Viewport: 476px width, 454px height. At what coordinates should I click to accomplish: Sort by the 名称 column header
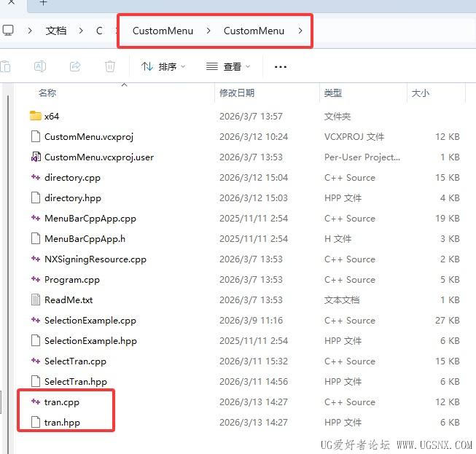pos(47,93)
